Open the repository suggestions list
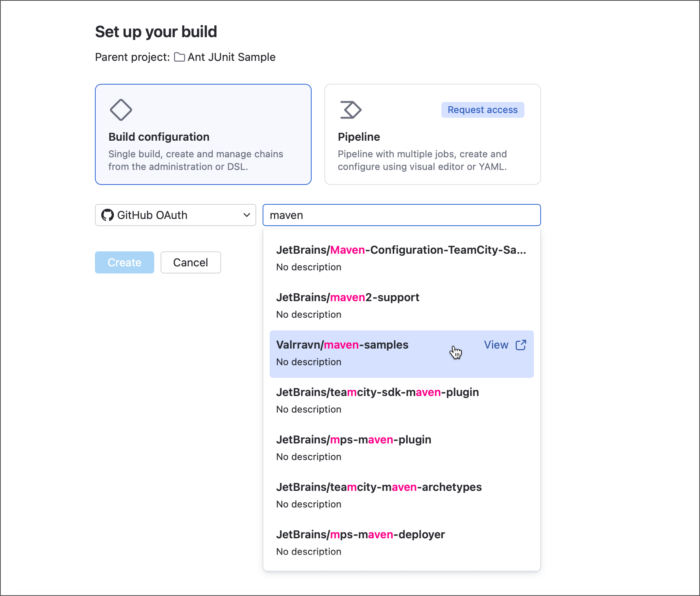Screen dimensions: 700x596 [401, 215]
